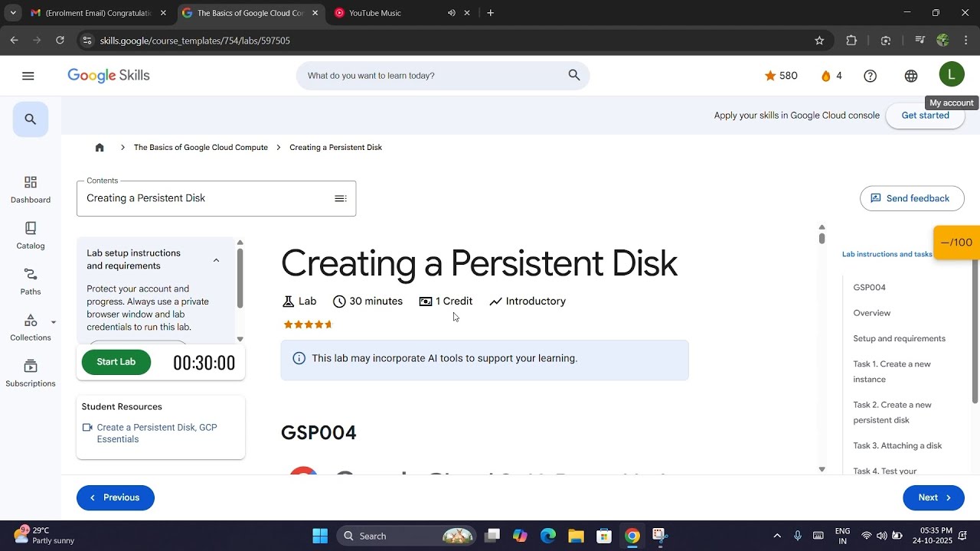Click the sidebar search icon button
The width and height of the screenshot is (980, 551).
[x=31, y=119]
